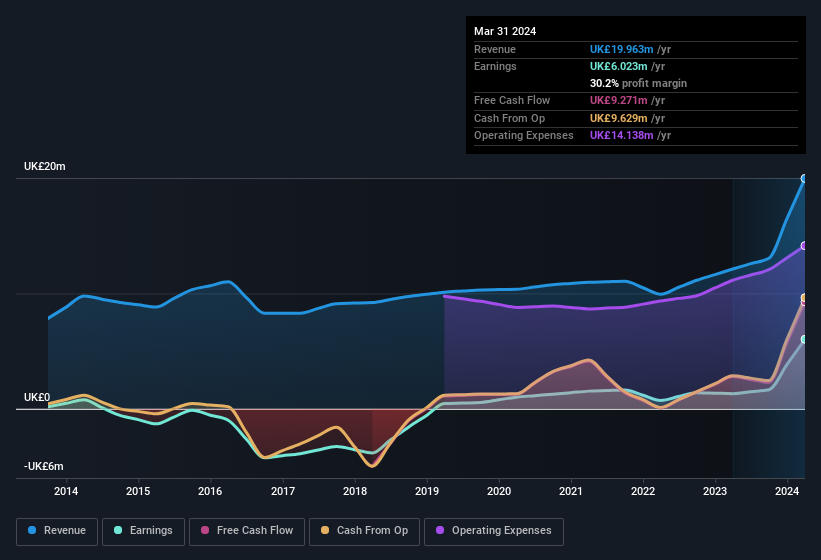Screen dimensions: 821x560
Task: Click the Operating Expenses tooltip label
Action: tap(524, 136)
